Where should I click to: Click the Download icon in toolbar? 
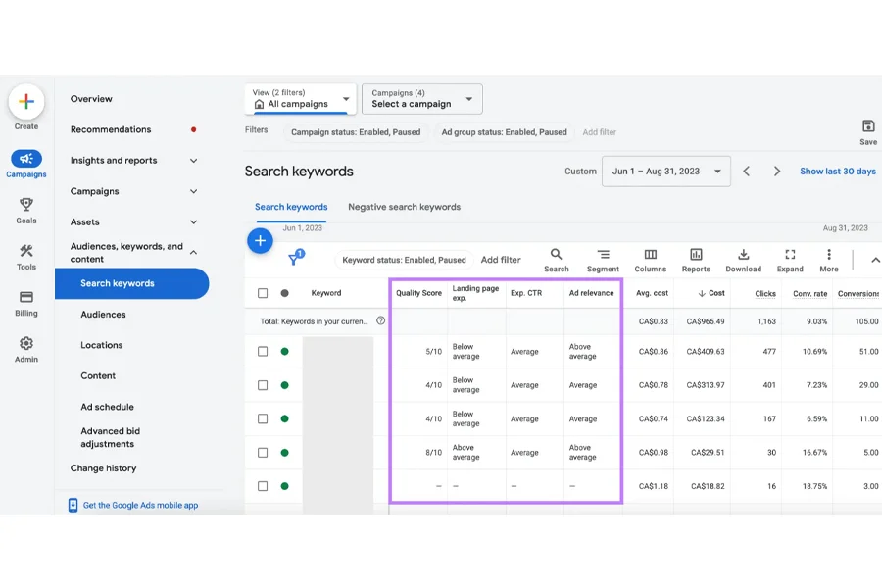[x=743, y=255]
